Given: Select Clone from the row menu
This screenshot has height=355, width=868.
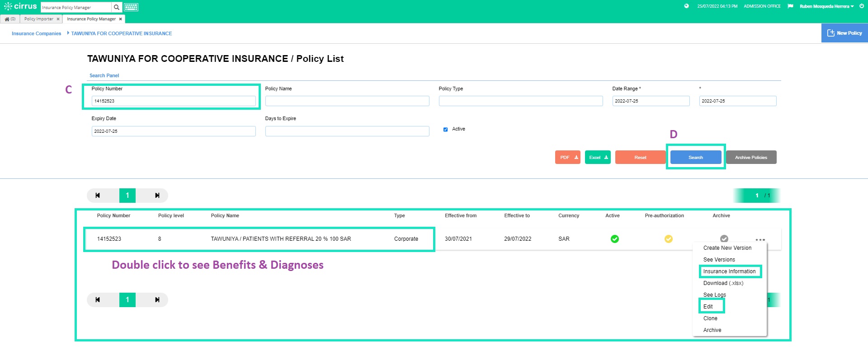Looking at the screenshot, I should point(710,318).
